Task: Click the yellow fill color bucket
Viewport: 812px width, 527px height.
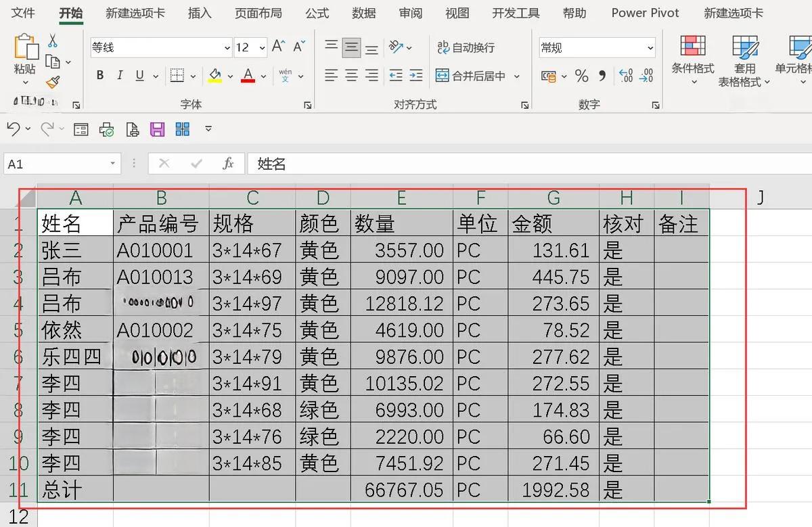Action: [215, 75]
